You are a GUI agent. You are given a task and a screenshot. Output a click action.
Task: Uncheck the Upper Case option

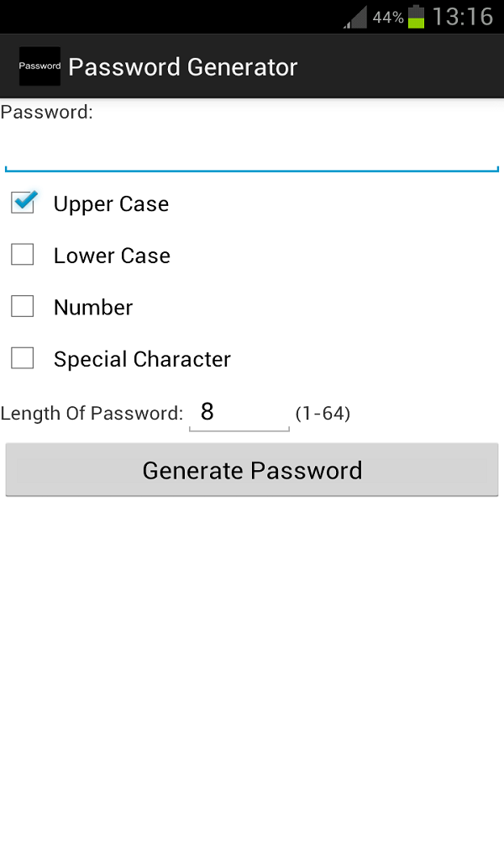click(22, 202)
